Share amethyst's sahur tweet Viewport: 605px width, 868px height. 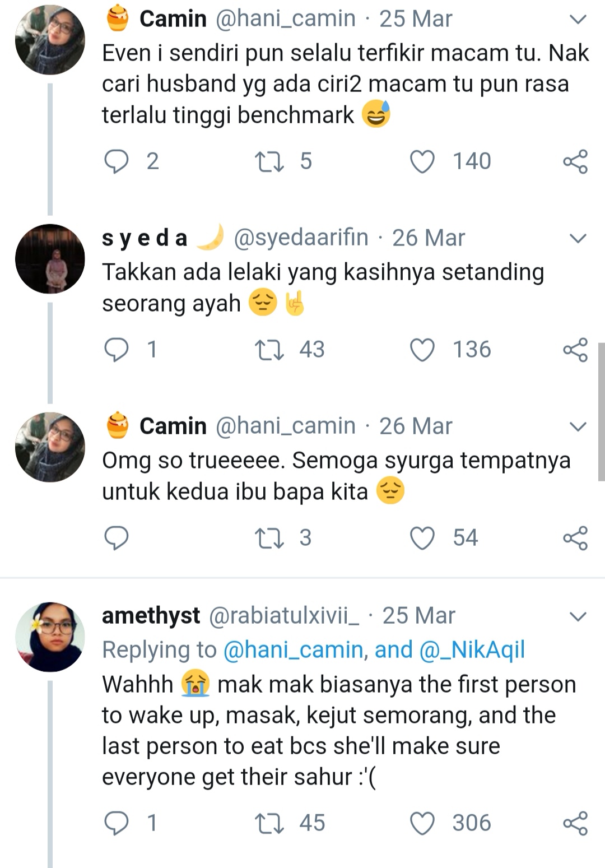pos(575,823)
